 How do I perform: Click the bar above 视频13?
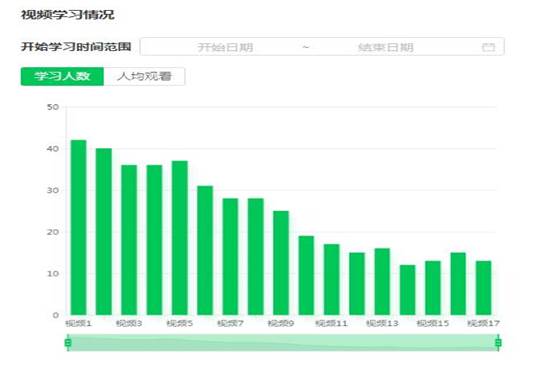click(382, 282)
